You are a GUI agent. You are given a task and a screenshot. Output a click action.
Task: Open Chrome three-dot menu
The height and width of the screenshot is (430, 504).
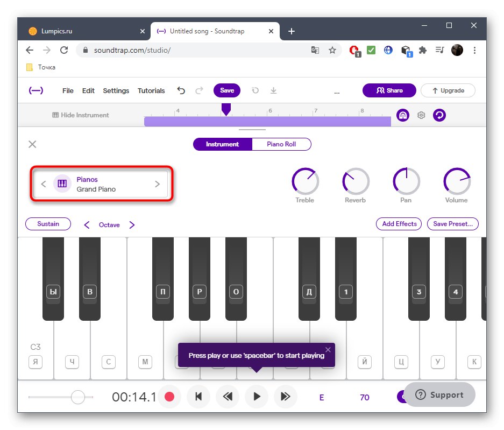coord(474,50)
